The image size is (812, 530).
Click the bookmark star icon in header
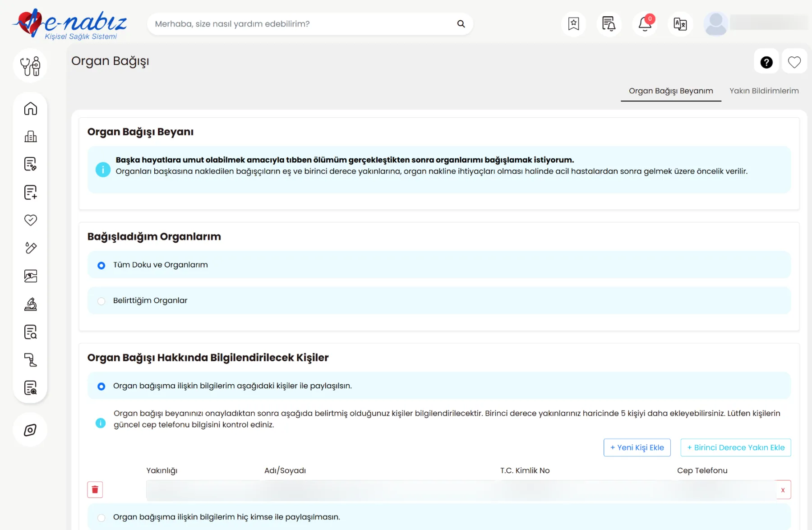573,24
